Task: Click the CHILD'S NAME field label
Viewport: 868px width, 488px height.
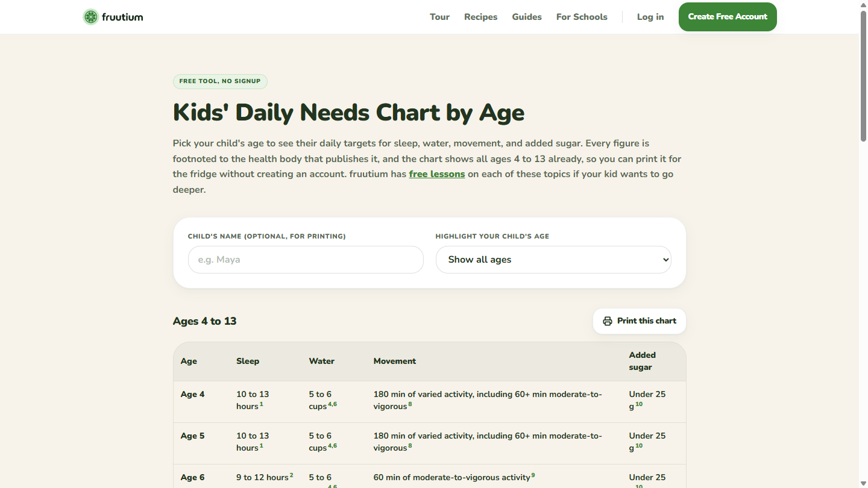Action: (267, 236)
